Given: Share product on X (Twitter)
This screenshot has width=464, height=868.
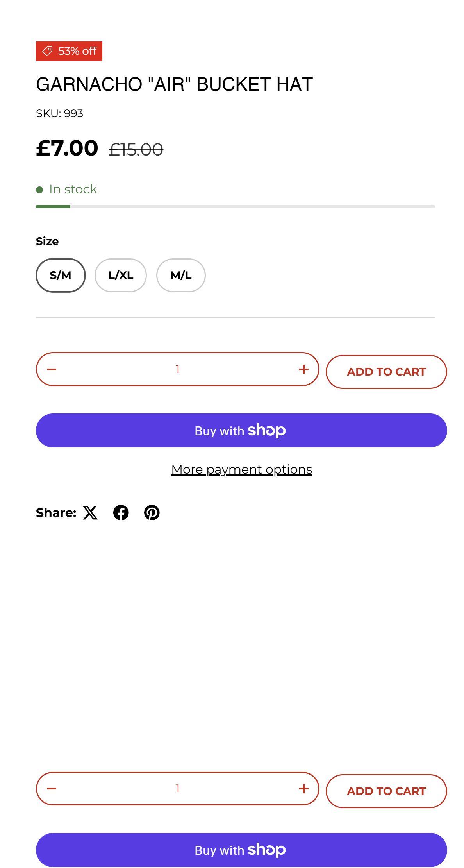Looking at the screenshot, I should click(x=90, y=513).
